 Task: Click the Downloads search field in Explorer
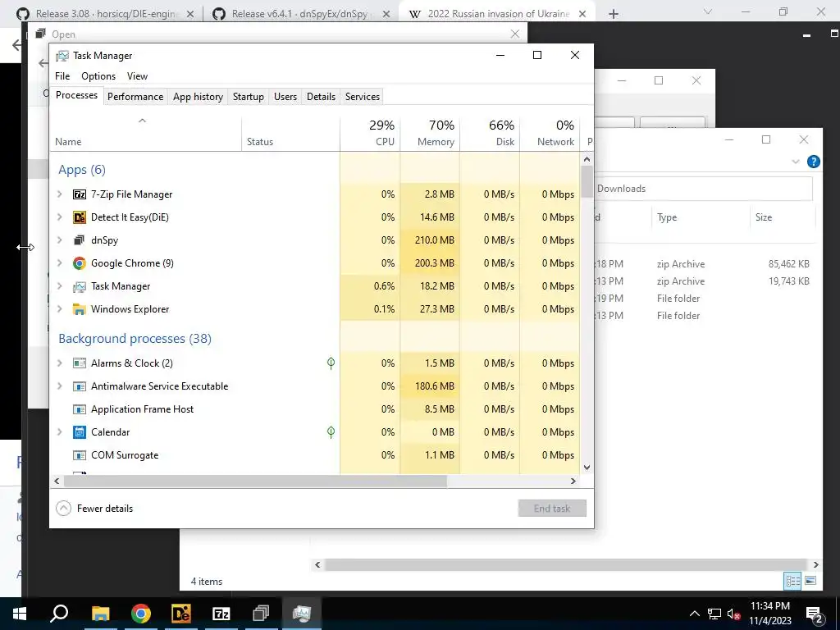tap(703, 189)
